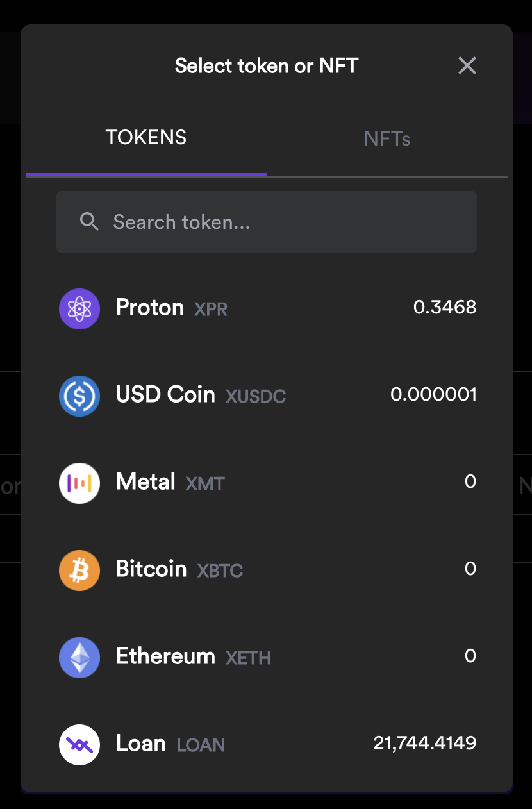The height and width of the screenshot is (809, 532).
Task: Close the Select token dialog
Action: coord(467,65)
